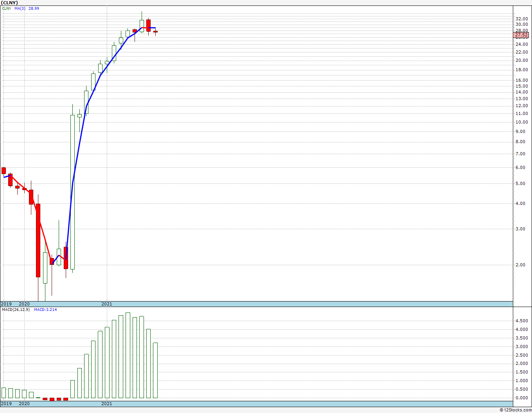Click the last MACD histogram bar
The width and height of the screenshot is (532, 413).
pyautogui.click(x=155, y=370)
